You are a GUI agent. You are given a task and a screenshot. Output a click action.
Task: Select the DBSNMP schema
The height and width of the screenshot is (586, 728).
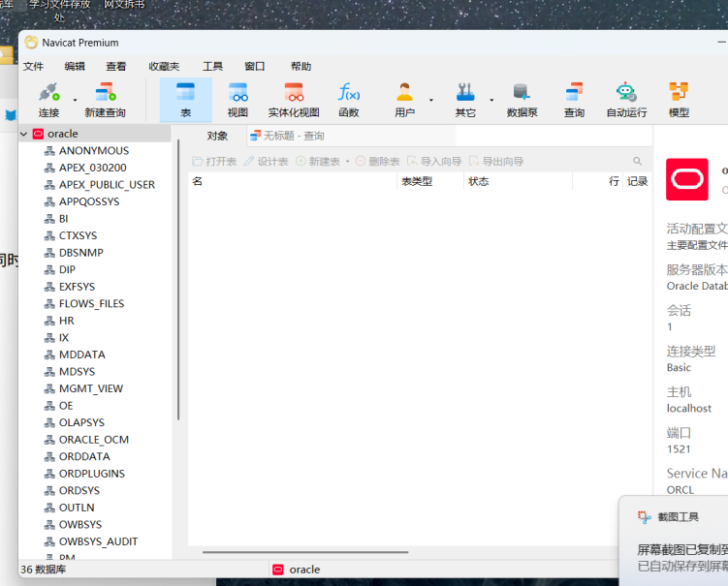click(x=81, y=253)
